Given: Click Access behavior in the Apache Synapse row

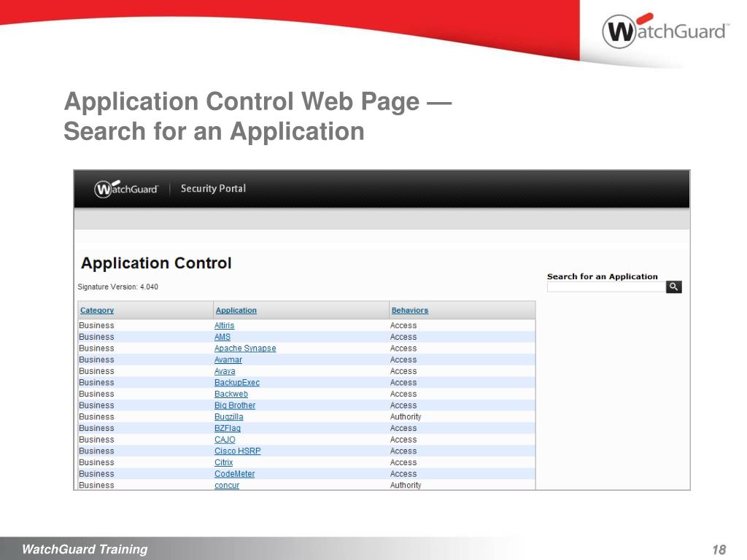Looking at the screenshot, I should [403, 348].
